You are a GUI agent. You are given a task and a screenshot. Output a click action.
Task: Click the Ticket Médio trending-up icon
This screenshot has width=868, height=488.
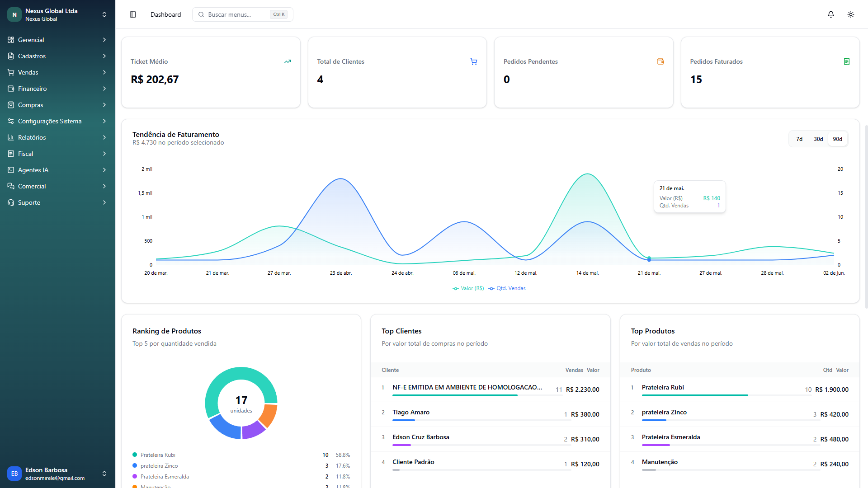coord(288,61)
